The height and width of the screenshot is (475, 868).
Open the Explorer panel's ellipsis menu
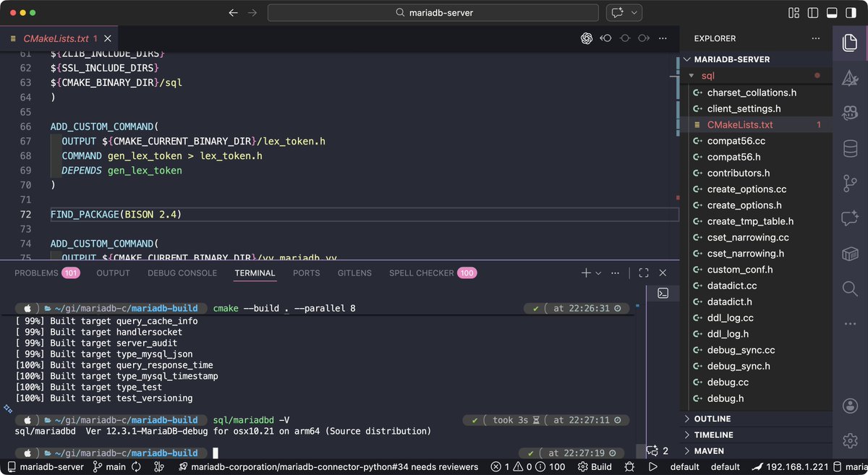pos(816,38)
